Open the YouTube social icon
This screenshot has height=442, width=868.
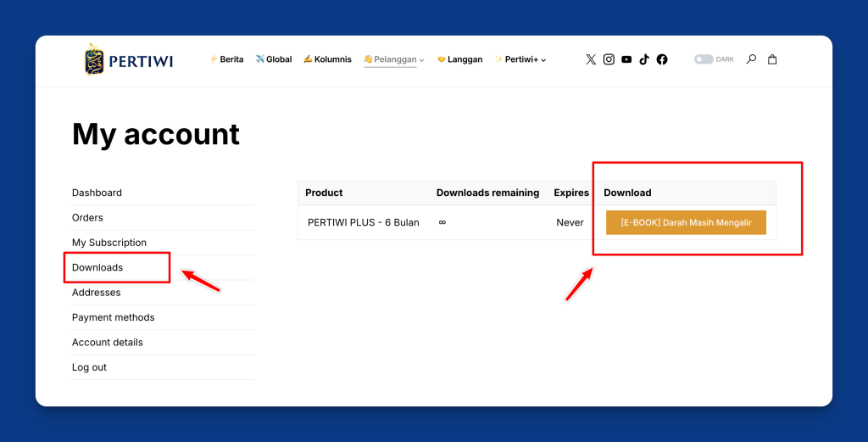point(626,59)
